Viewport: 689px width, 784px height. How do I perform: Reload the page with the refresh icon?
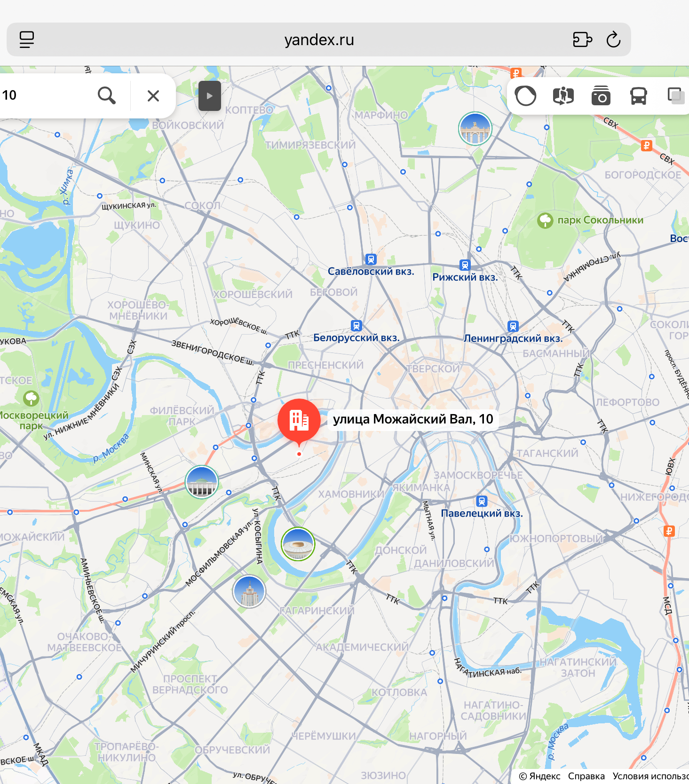click(x=613, y=39)
